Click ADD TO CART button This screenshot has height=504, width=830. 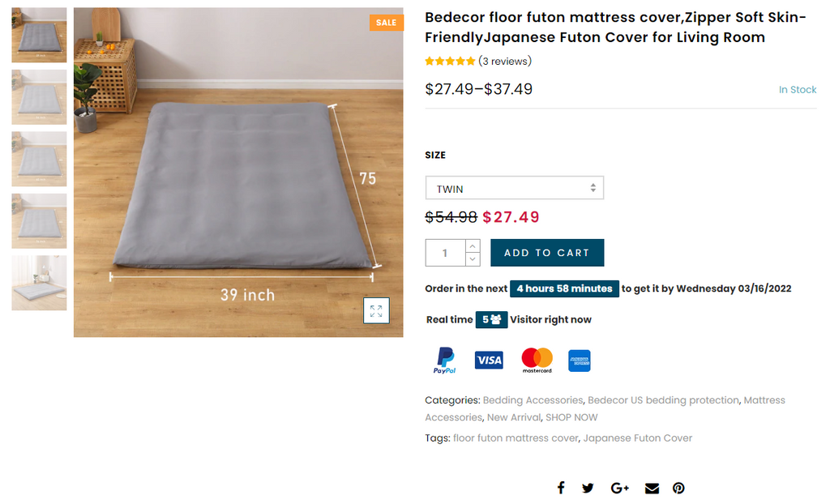pos(547,253)
